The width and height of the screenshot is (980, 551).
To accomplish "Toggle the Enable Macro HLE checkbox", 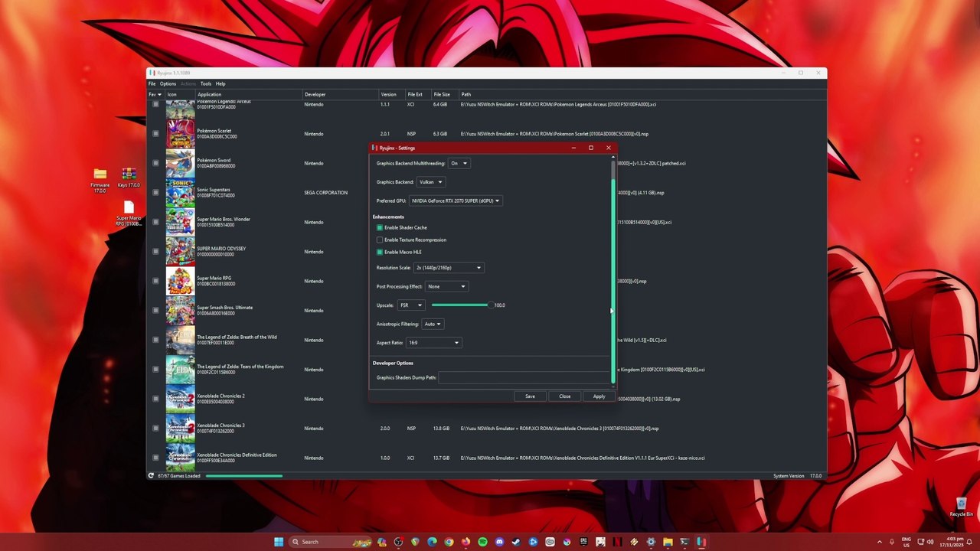I will tap(380, 252).
